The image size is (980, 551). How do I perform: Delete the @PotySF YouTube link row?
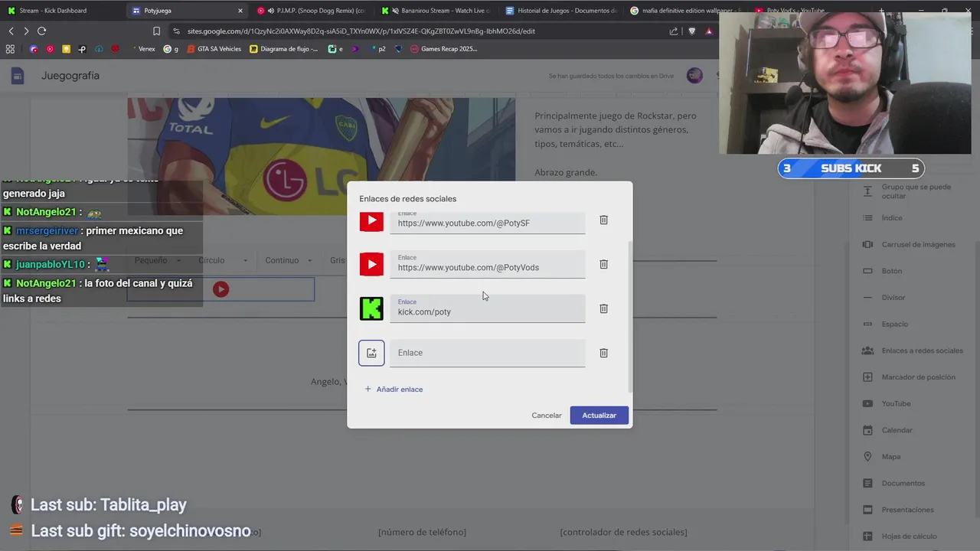pos(603,220)
